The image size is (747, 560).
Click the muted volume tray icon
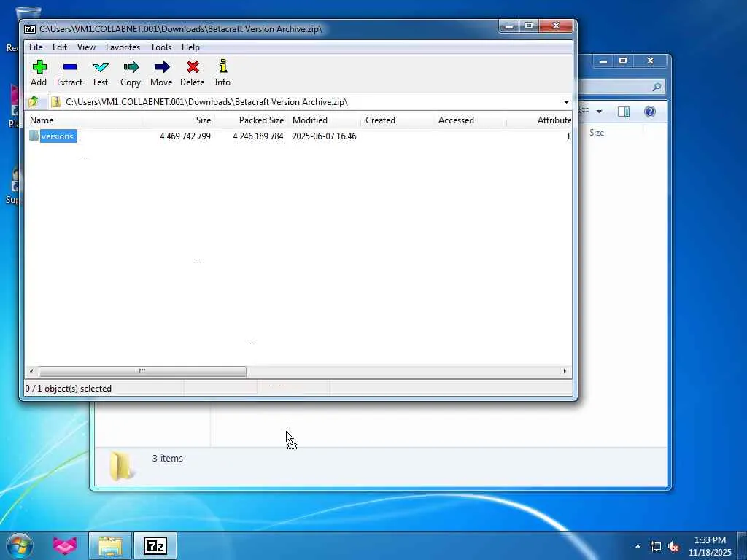[x=673, y=547]
